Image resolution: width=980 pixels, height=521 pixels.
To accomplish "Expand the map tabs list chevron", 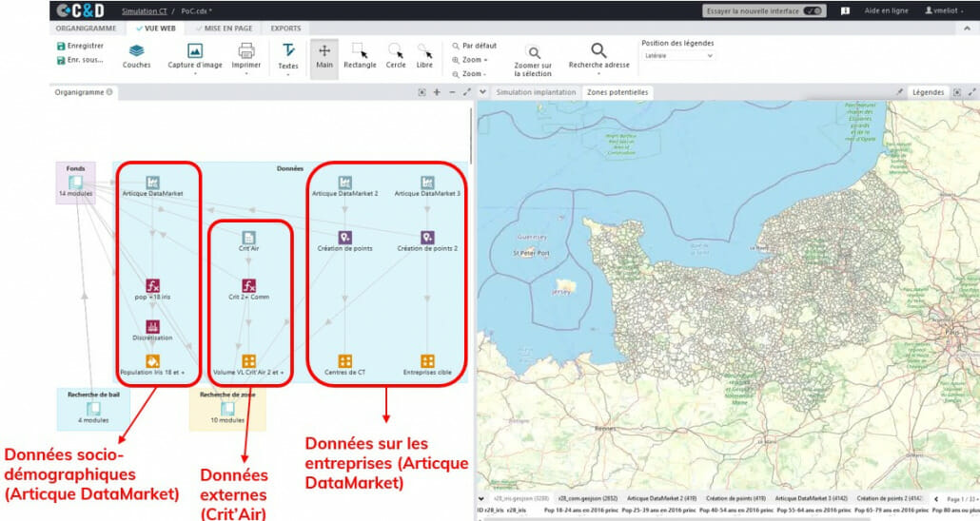I will (x=482, y=92).
